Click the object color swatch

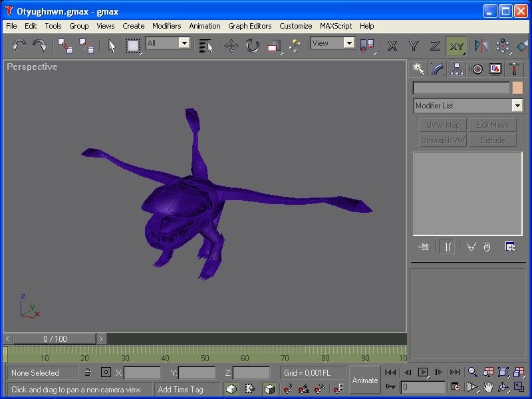[517, 88]
